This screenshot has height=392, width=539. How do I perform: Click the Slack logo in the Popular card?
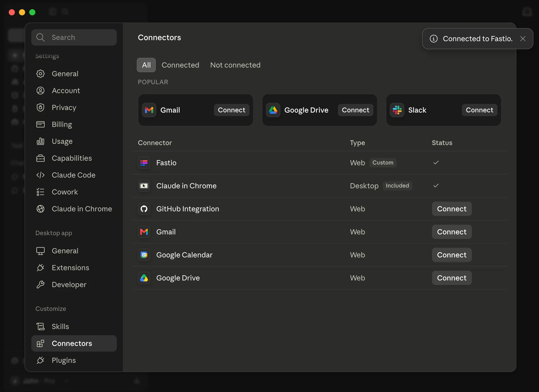point(397,110)
